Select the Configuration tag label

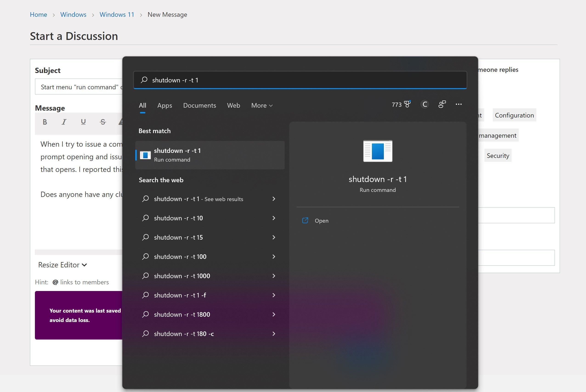pyautogui.click(x=514, y=115)
